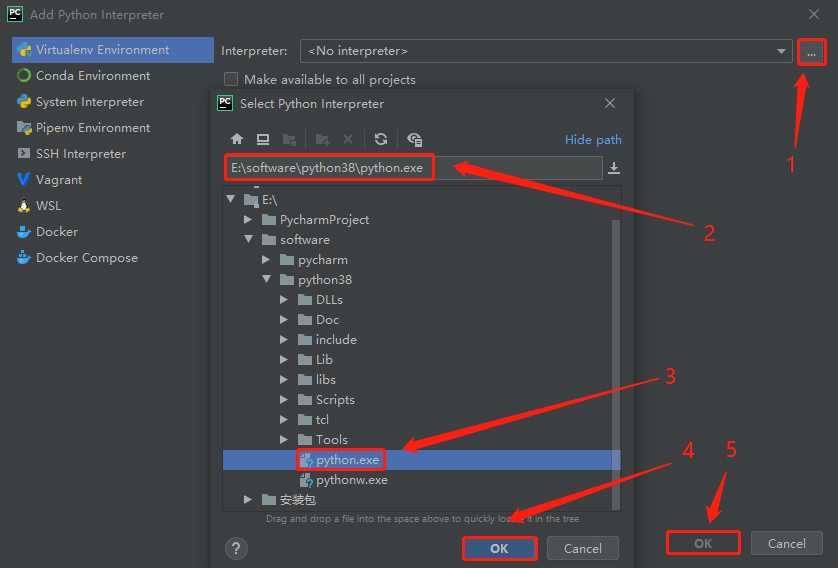Expand the DLLs folder
Image resolution: width=838 pixels, height=568 pixels.
284,299
